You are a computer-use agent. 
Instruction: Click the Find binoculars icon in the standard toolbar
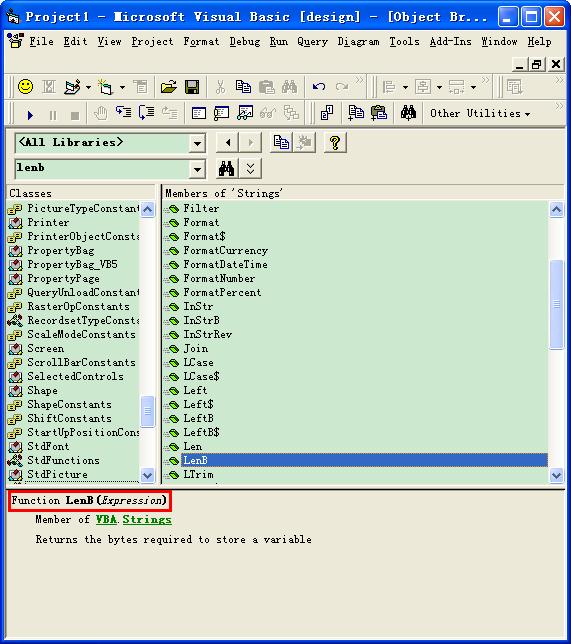click(290, 87)
